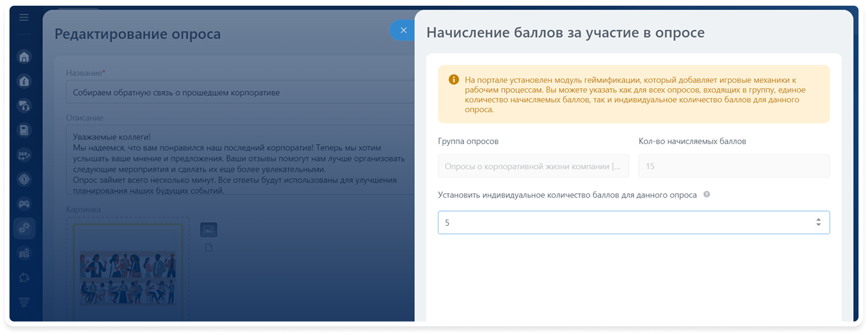Screen dimensions: 868x335
Task: Click the individual points input showing 5
Action: click(634, 222)
